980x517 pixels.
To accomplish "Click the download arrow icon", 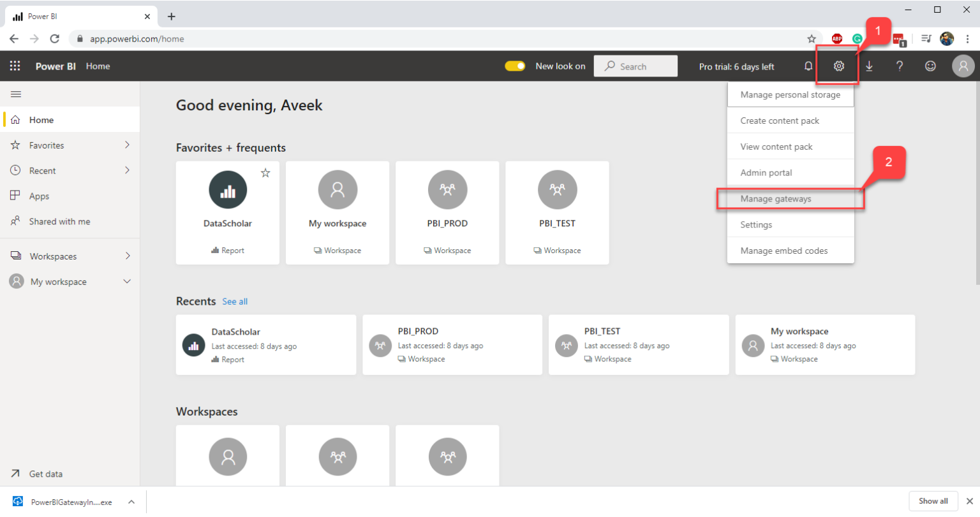I will pyautogui.click(x=869, y=66).
